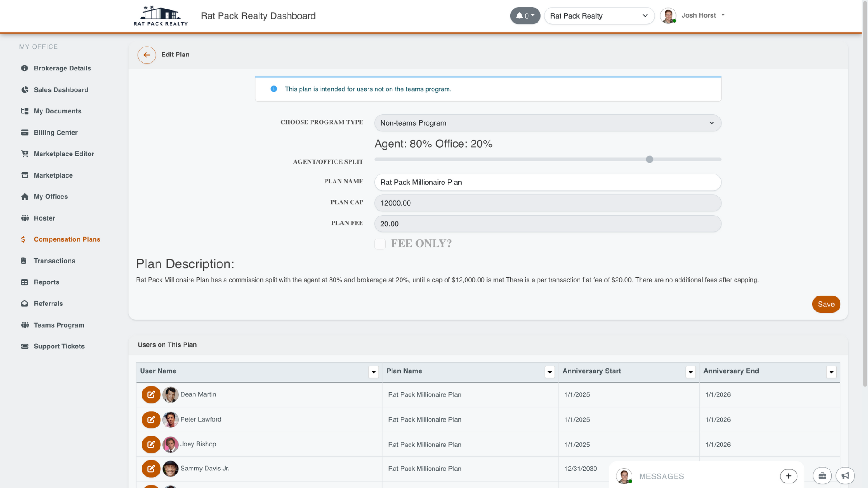The image size is (868, 488).
Task: Open the Choose Program Type dropdown
Action: click(547, 122)
